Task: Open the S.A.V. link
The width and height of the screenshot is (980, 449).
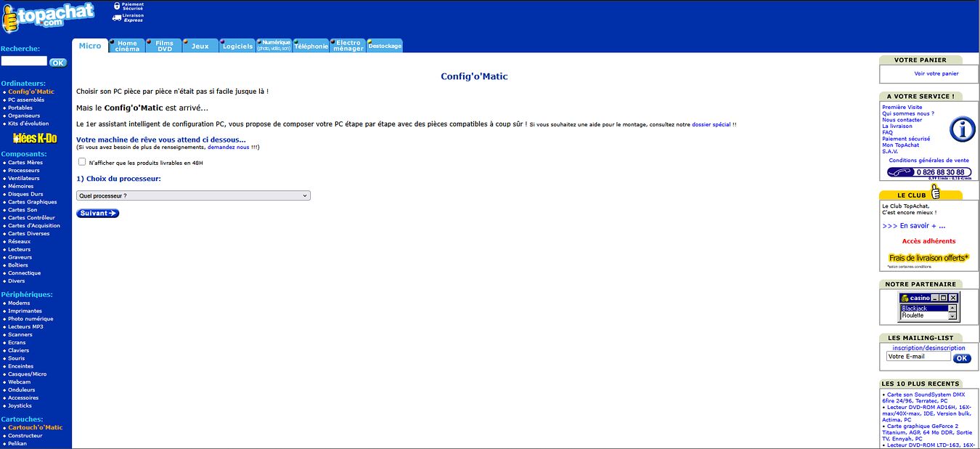Action: [x=890, y=151]
